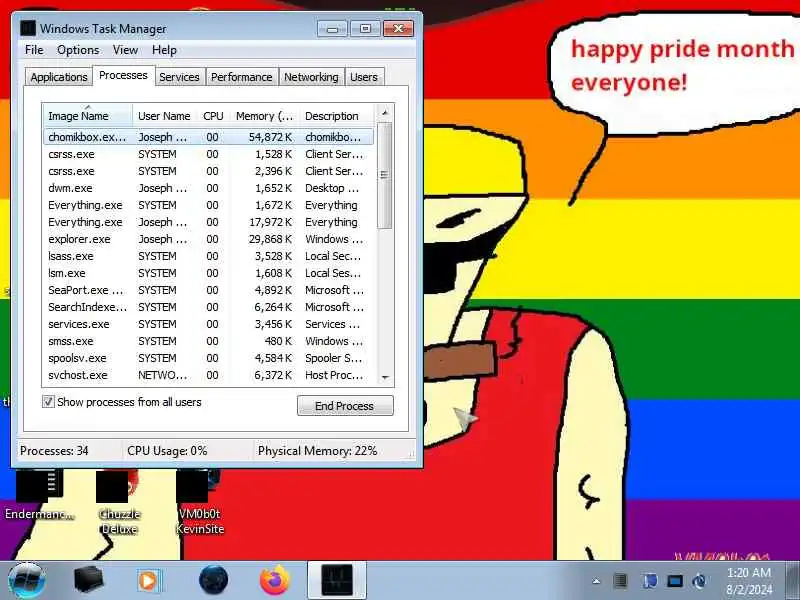Sort by the Memory column header
The image size is (800, 600).
(x=264, y=116)
